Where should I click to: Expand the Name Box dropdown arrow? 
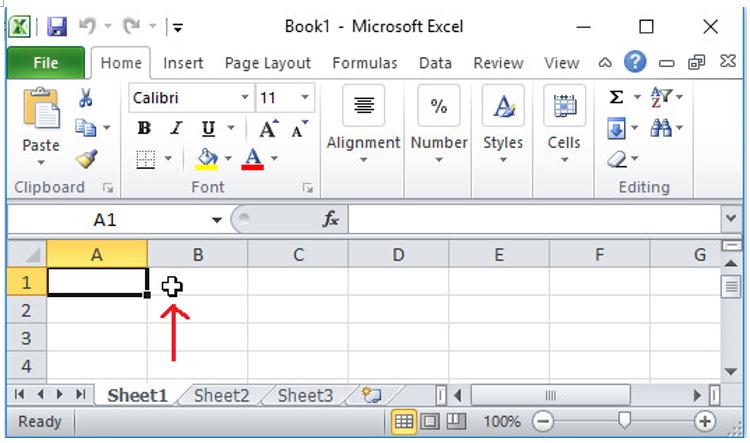click(x=217, y=219)
